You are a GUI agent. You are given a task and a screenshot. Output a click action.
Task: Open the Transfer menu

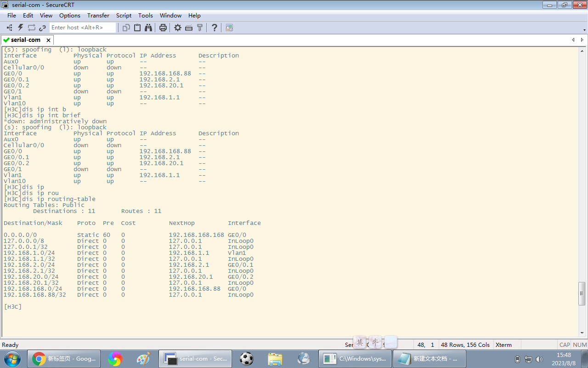98,15
